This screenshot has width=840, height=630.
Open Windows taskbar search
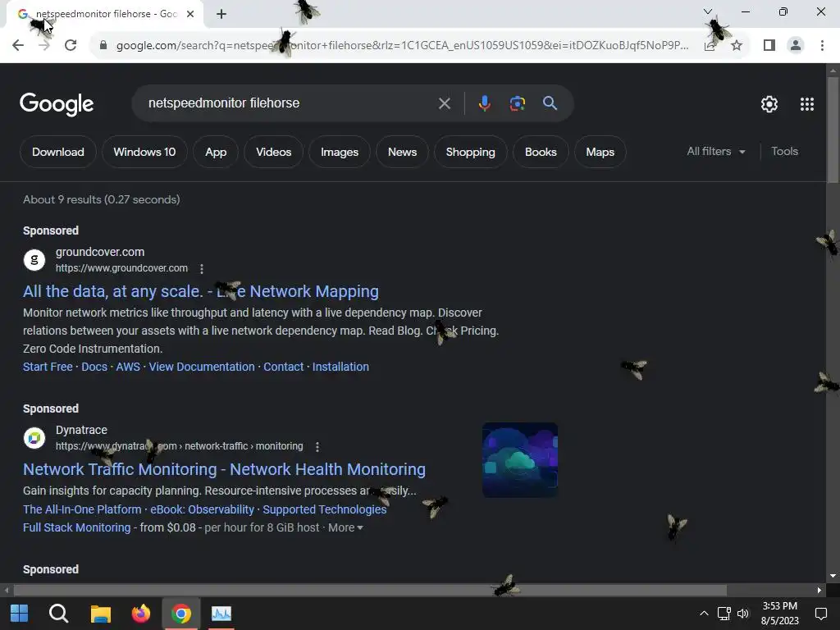coord(58,614)
